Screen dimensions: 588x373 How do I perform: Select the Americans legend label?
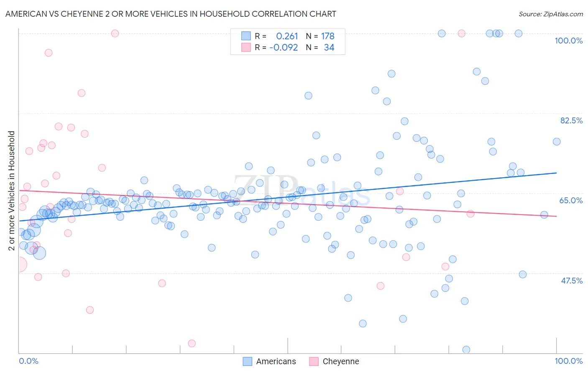click(276, 361)
